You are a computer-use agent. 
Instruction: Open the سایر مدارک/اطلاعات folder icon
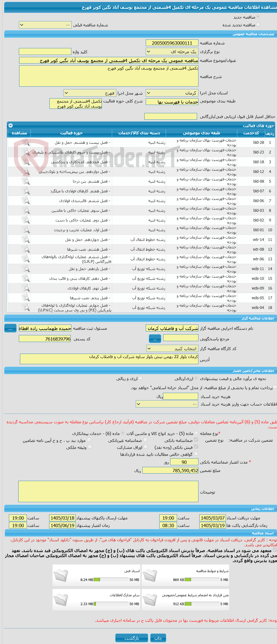(x=61, y=600)
